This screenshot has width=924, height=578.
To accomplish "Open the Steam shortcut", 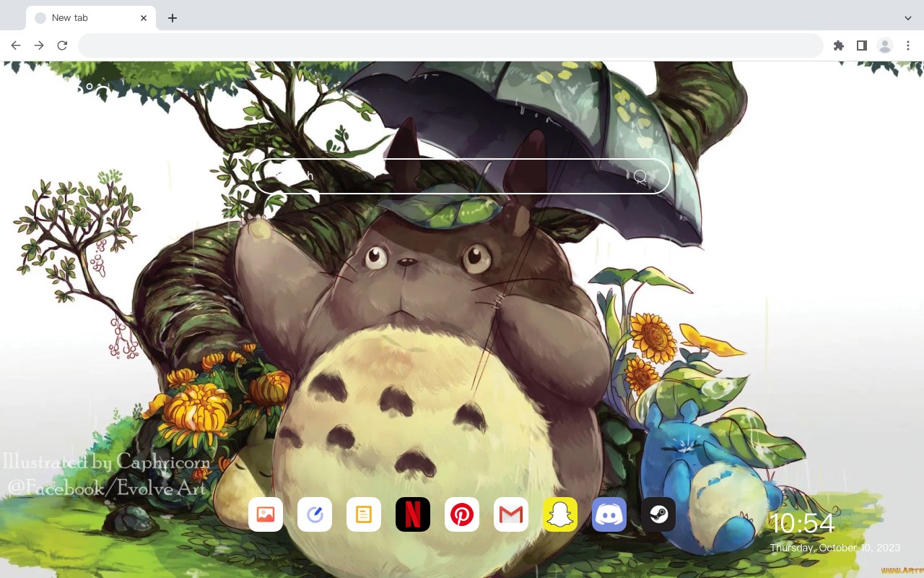I will pyautogui.click(x=658, y=514).
